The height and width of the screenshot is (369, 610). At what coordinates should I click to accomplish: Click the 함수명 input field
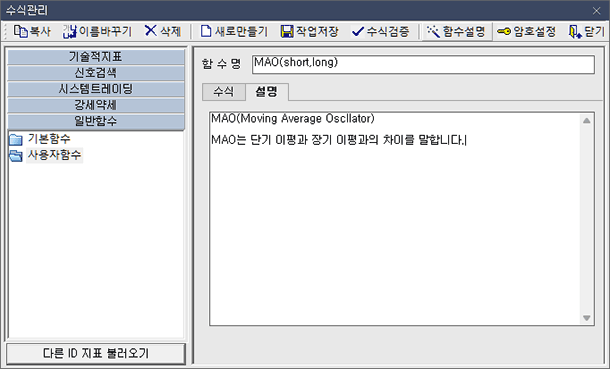tap(423, 64)
